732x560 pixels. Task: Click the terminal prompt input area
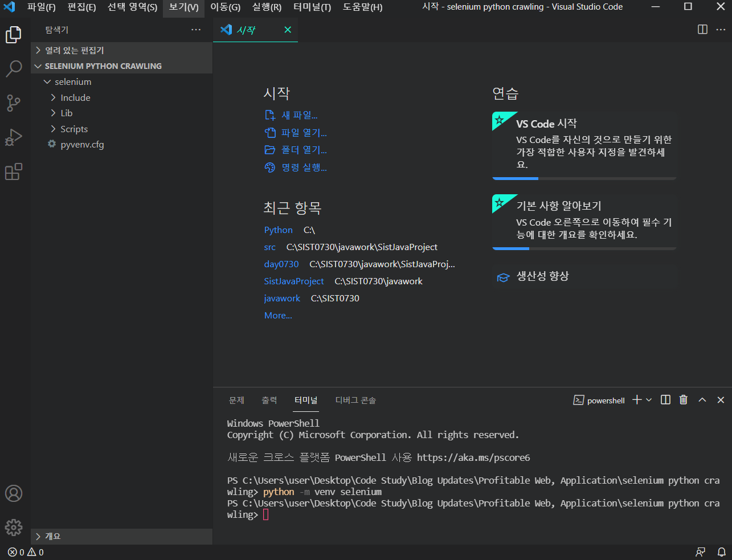[265, 515]
